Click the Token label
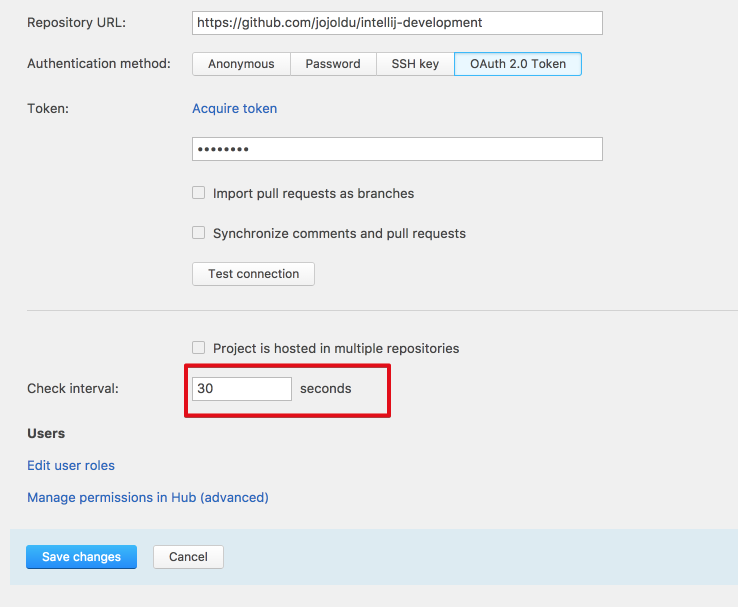 click(x=48, y=109)
